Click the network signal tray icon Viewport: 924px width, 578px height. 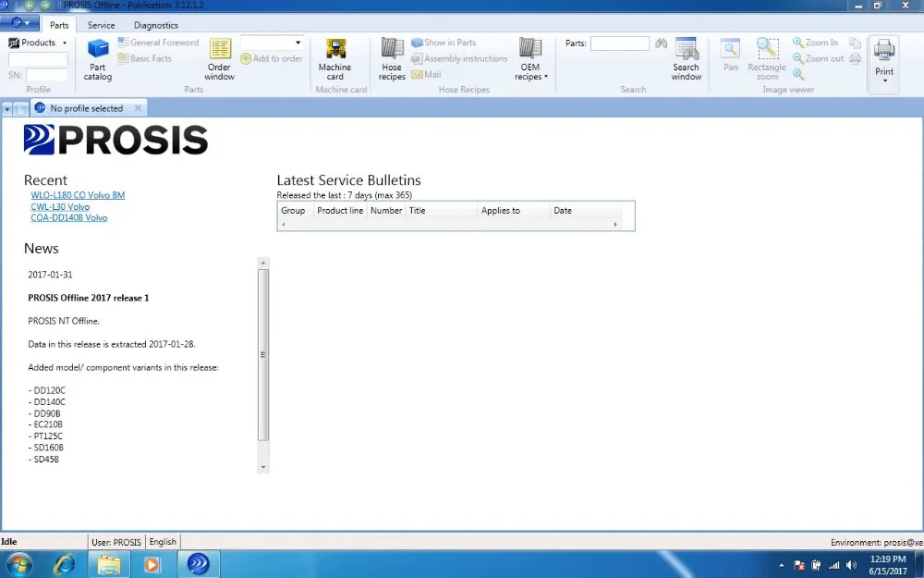833,565
